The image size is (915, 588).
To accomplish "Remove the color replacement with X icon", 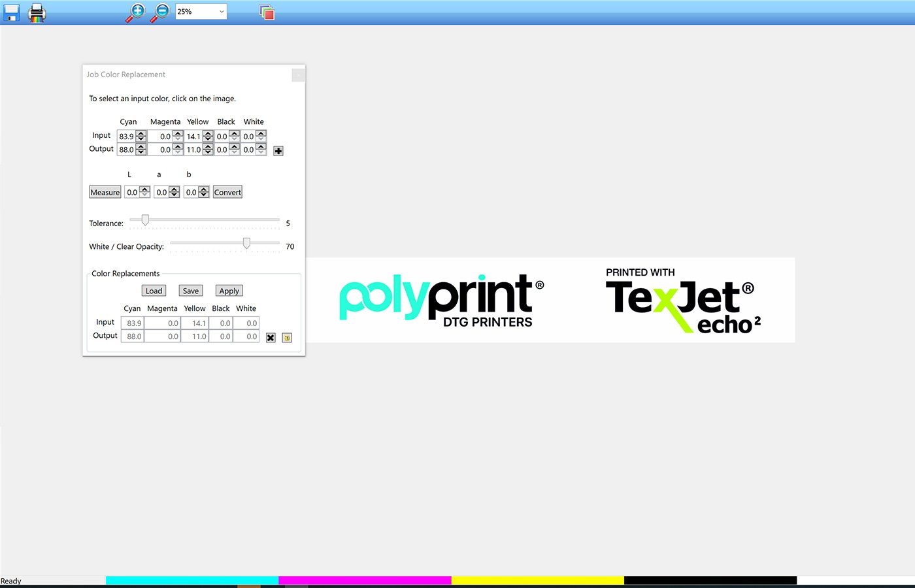I will [x=271, y=337].
